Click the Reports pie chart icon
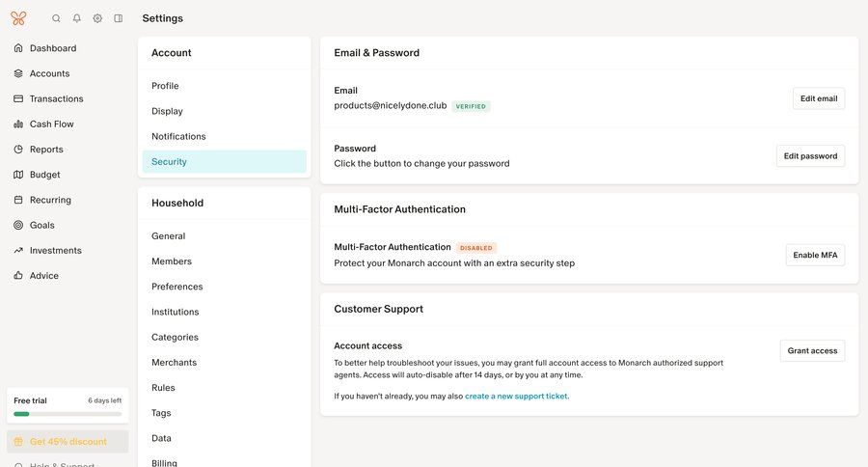The width and height of the screenshot is (868, 467). [18, 149]
